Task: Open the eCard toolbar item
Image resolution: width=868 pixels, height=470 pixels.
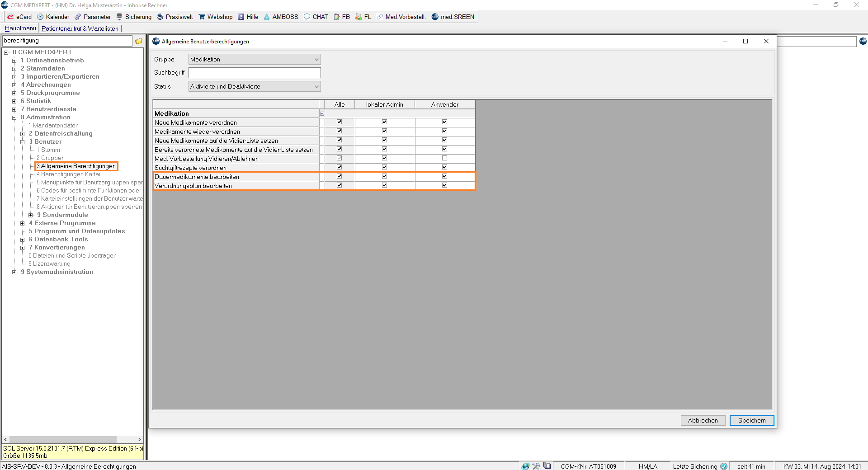Action: tap(19, 17)
